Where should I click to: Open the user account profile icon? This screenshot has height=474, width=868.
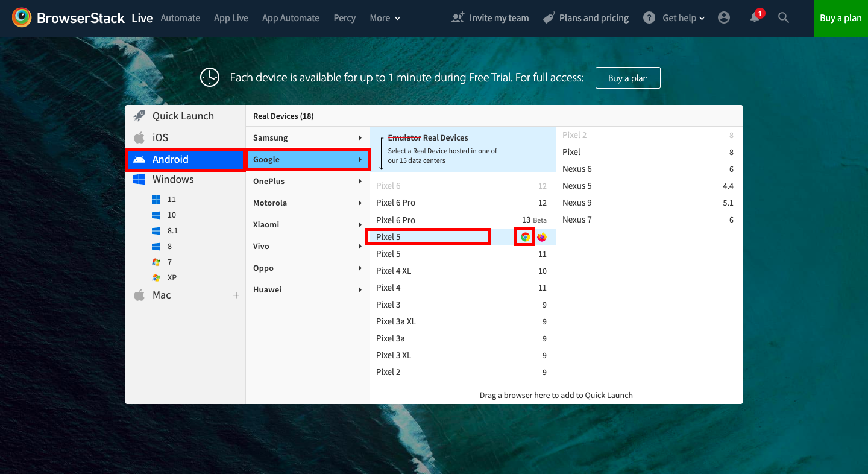(x=724, y=18)
